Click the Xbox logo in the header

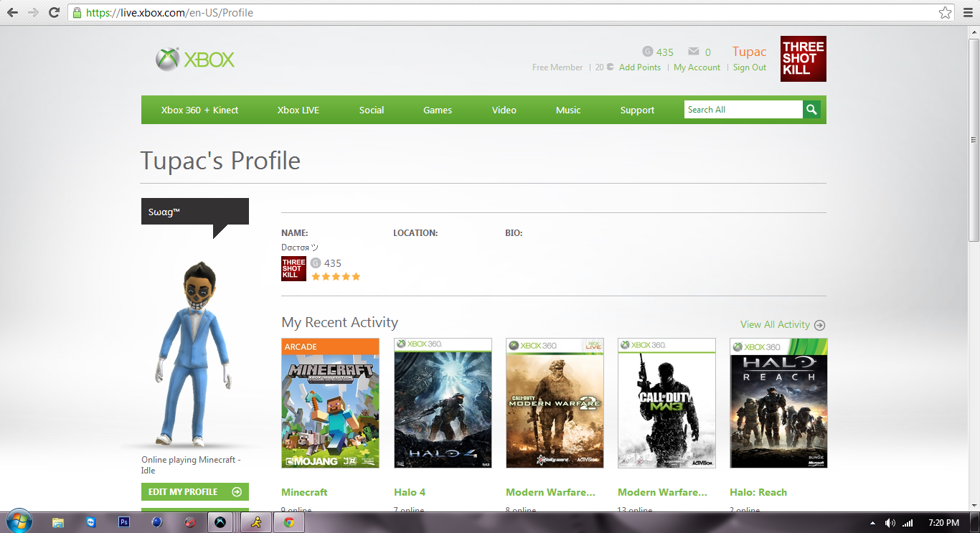click(x=195, y=60)
